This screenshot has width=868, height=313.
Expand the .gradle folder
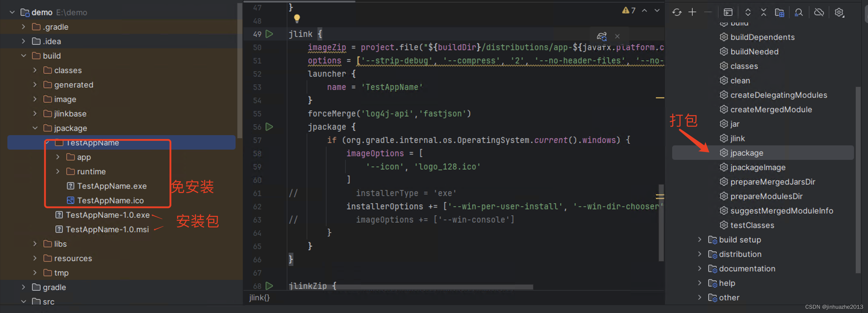coord(23,27)
